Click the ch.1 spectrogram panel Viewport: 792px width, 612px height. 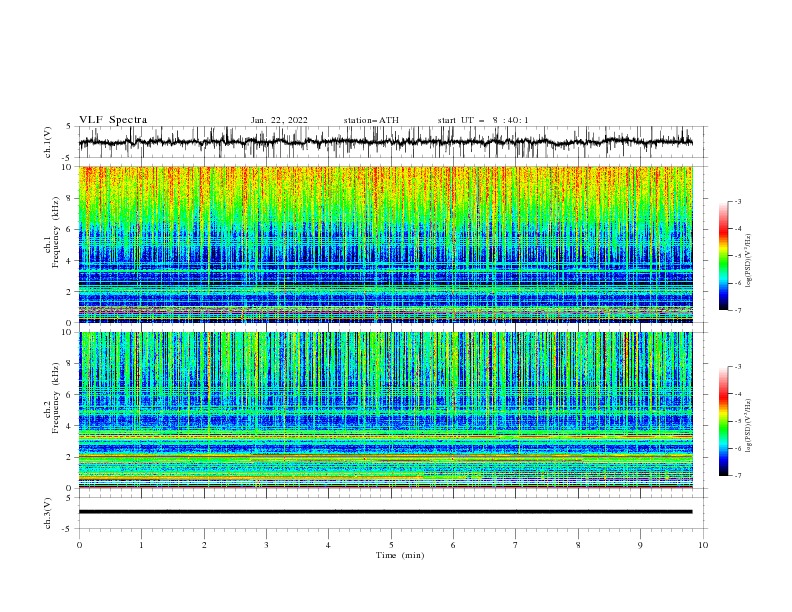tap(385, 244)
